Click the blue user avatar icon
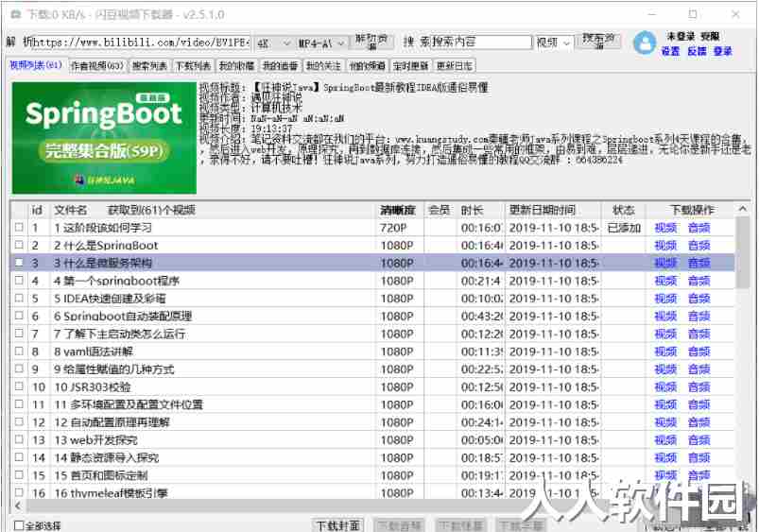Screen dimensions: 759x532 (x=645, y=43)
